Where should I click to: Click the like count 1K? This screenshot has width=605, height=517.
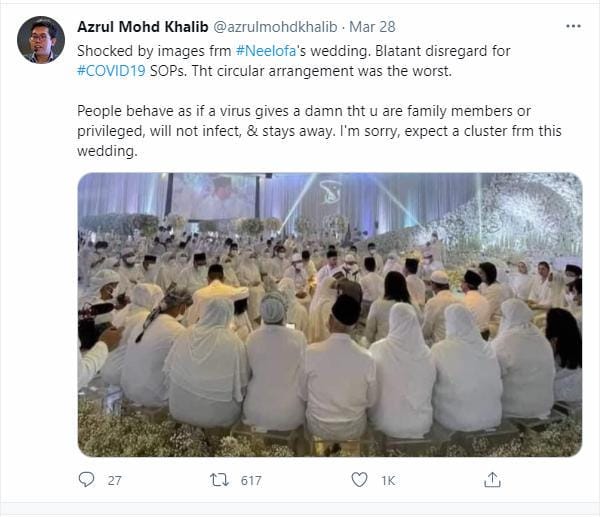click(388, 480)
